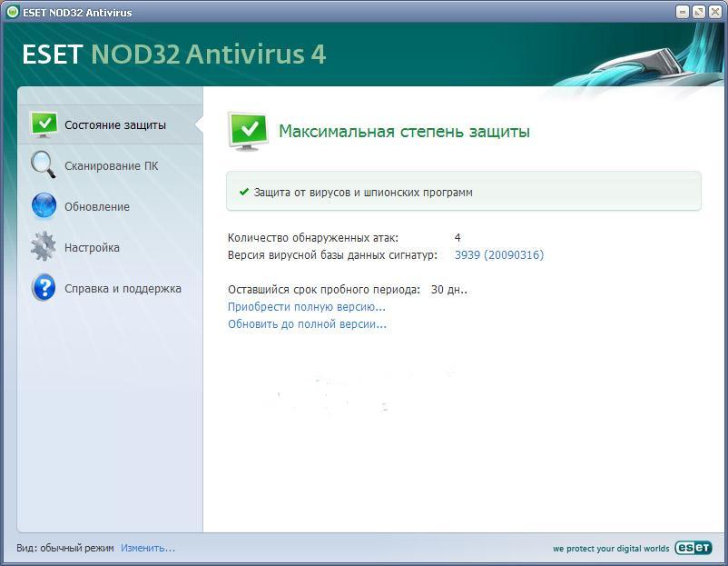Click the green checkmark beside Защита от вирусов
Screen dimensions: 728x566
[x=244, y=192]
